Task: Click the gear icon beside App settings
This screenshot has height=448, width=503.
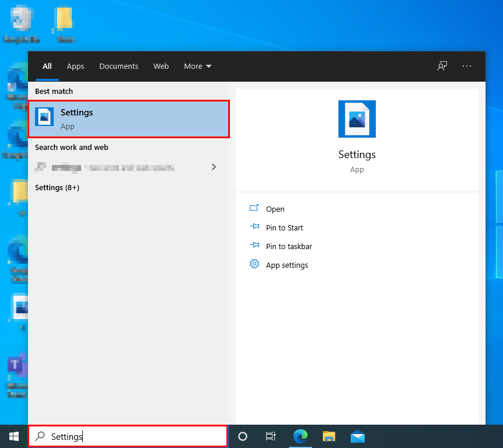Action: (x=254, y=264)
